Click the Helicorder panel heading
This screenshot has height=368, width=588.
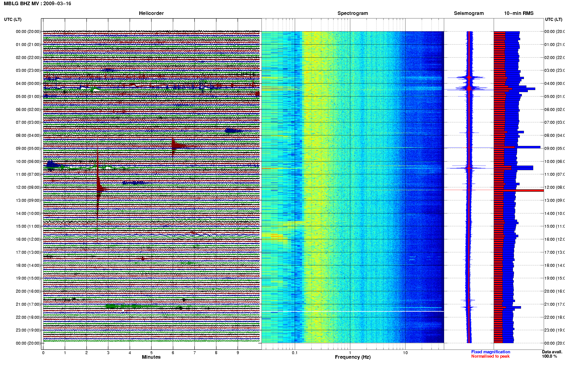pyautogui.click(x=151, y=13)
